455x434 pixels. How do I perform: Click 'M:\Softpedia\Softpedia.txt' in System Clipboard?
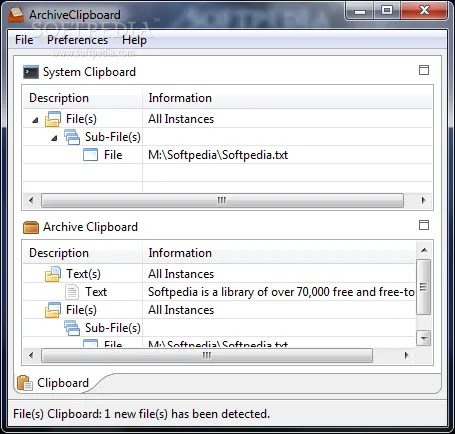click(x=218, y=155)
